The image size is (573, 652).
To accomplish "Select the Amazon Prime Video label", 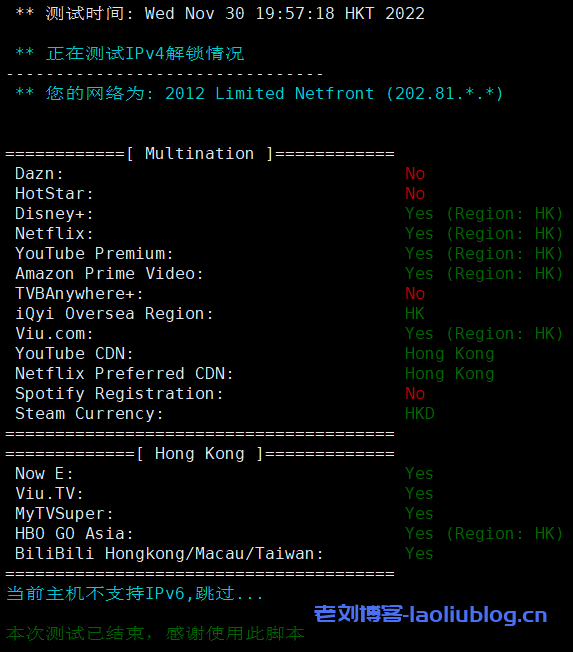I will [109, 274].
